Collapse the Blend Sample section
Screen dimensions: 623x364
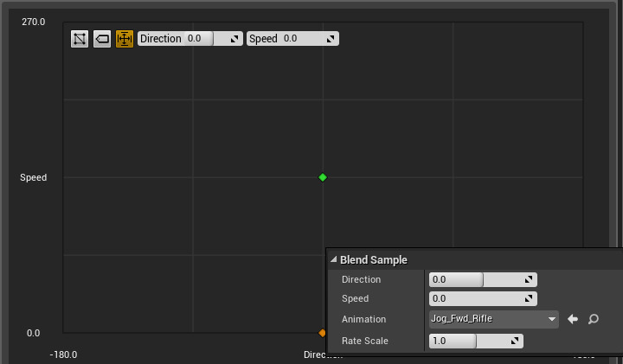(x=334, y=259)
